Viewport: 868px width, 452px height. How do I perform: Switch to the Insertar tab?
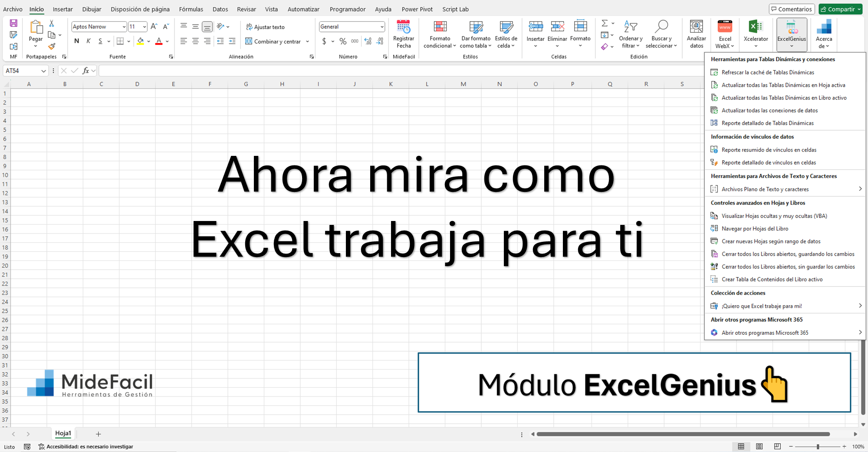pos(62,9)
